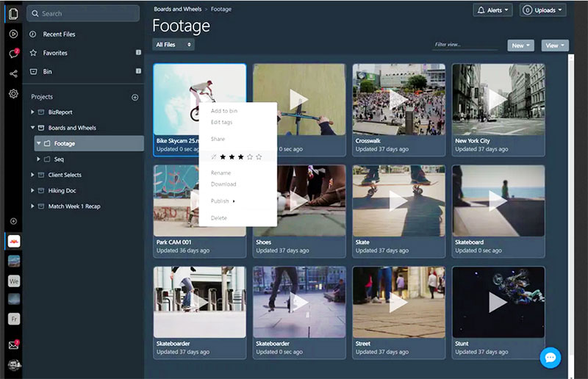This screenshot has width=588, height=379.
Task: Add a new project with plus icon
Action: [135, 98]
